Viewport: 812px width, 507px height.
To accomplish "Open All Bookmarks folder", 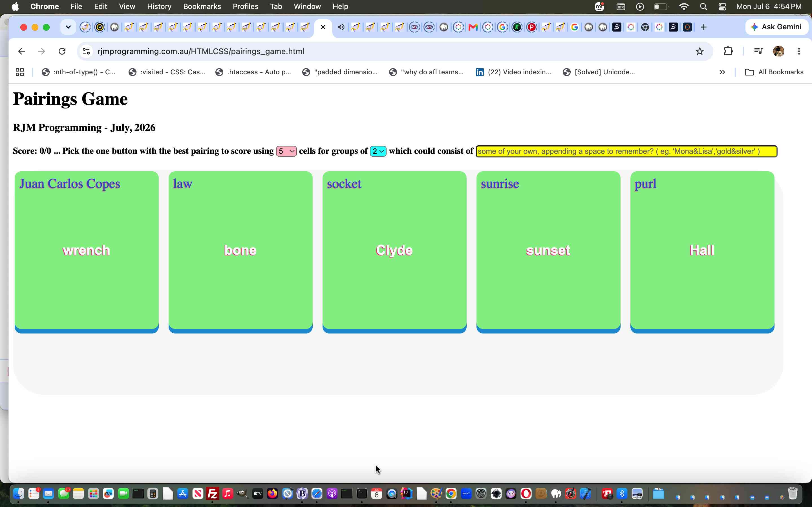I will click(774, 72).
